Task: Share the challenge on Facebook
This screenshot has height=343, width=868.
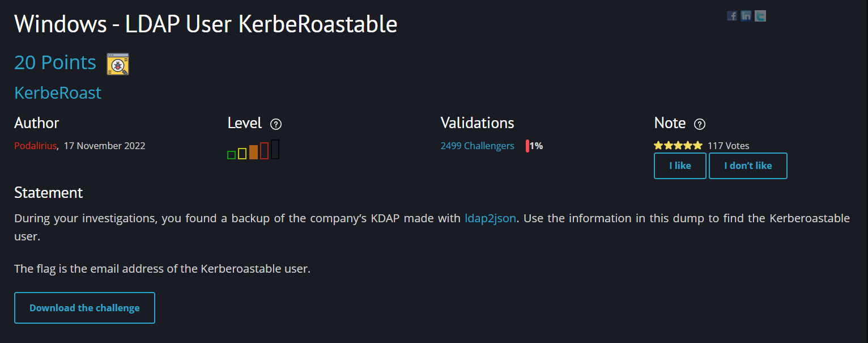Action: (x=732, y=16)
